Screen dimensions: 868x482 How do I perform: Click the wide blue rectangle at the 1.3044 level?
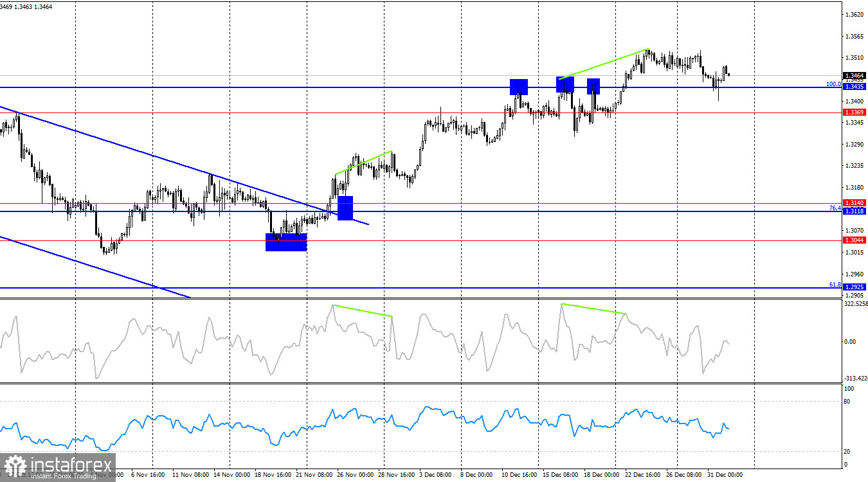click(286, 242)
